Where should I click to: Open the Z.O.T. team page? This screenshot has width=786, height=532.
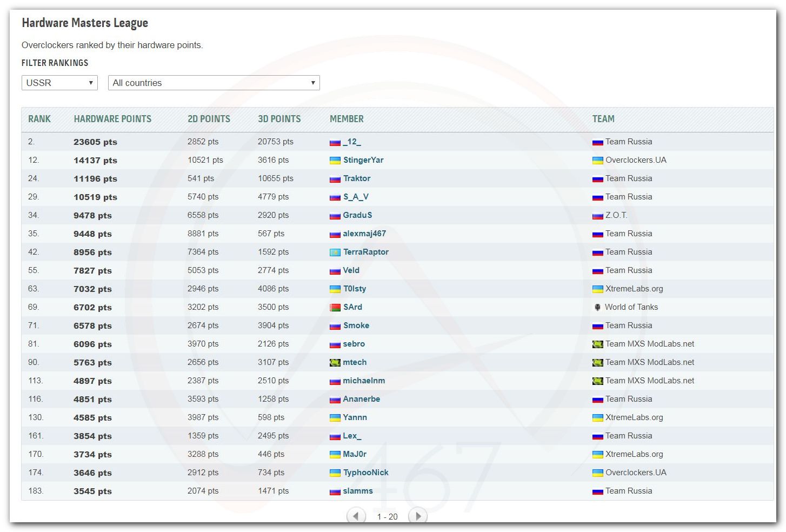(616, 215)
